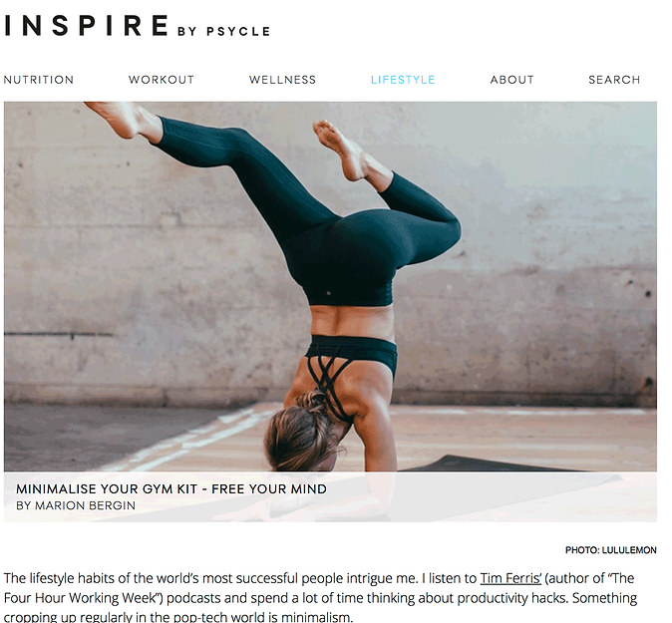Screen dimensions: 672x623
Task: Click the BY PSYCLE text in header
Action: (x=223, y=31)
